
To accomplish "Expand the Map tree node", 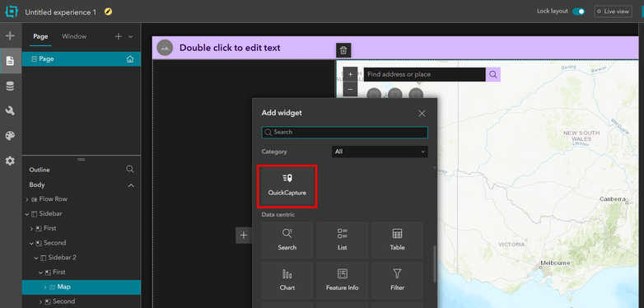I will click(45, 287).
